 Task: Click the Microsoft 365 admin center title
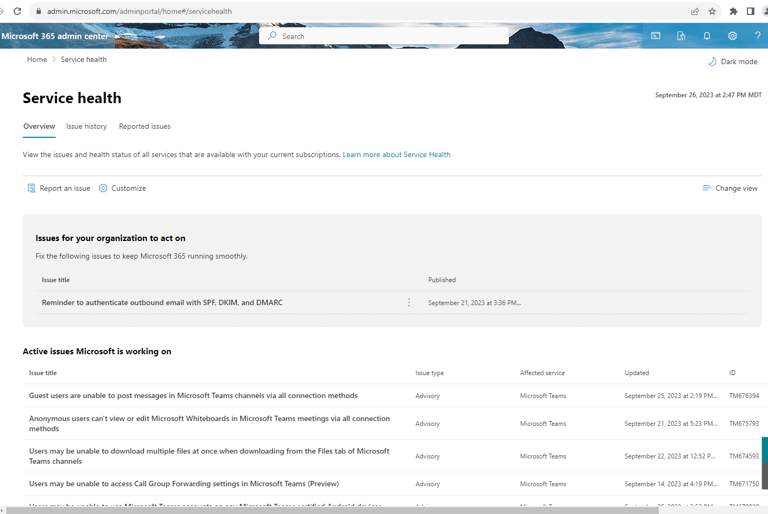point(55,36)
